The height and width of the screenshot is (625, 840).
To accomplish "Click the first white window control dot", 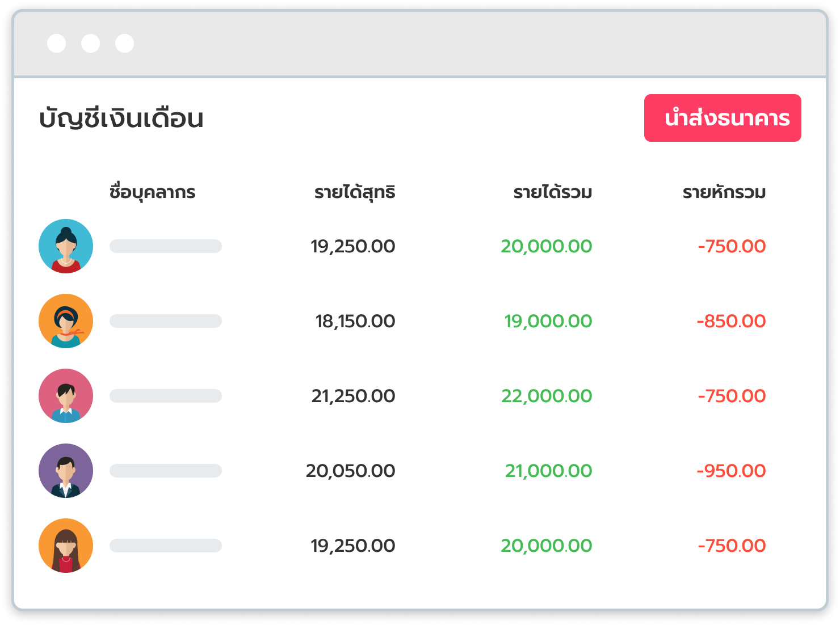I will pos(56,43).
